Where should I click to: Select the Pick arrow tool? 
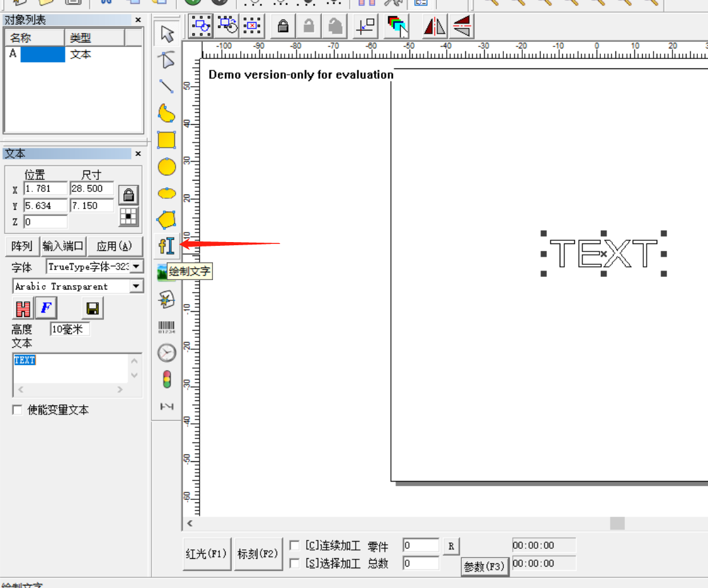pyautogui.click(x=167, y=34)
